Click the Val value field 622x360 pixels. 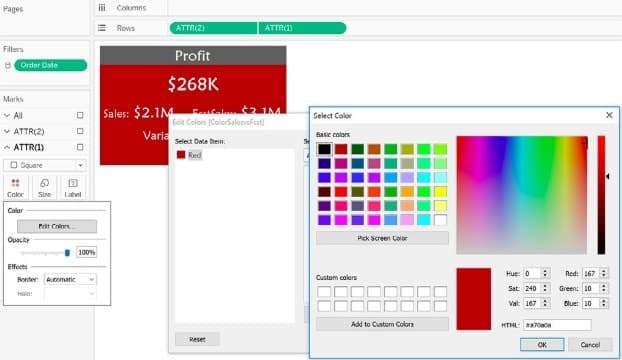tap(532, 303)
